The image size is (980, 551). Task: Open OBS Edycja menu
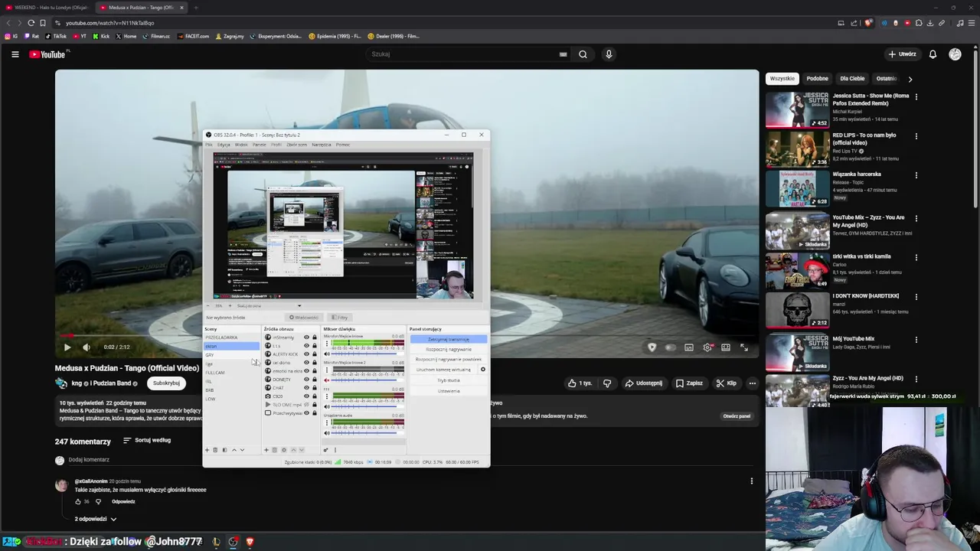tap(224, 145)
